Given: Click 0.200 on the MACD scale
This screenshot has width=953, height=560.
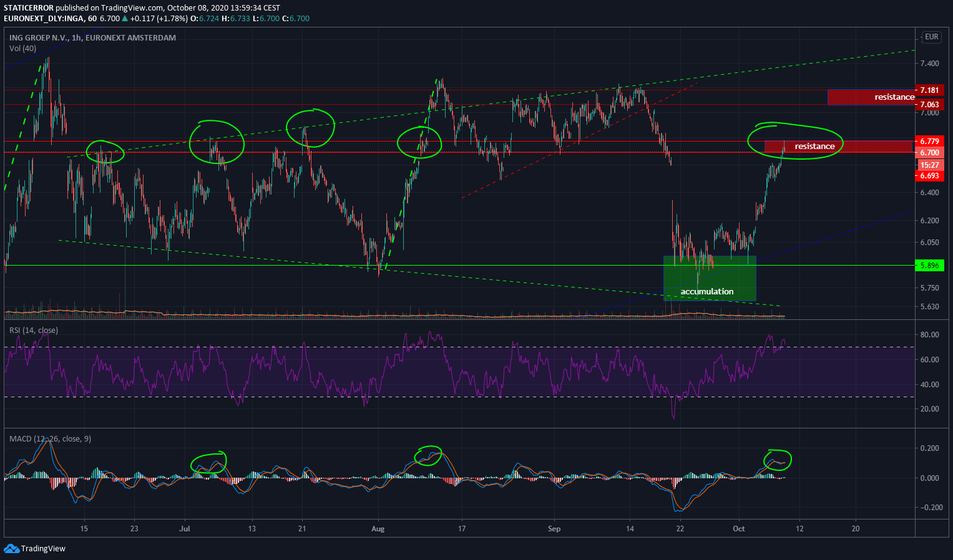Looking at the screenshot, I should (929, 448).
